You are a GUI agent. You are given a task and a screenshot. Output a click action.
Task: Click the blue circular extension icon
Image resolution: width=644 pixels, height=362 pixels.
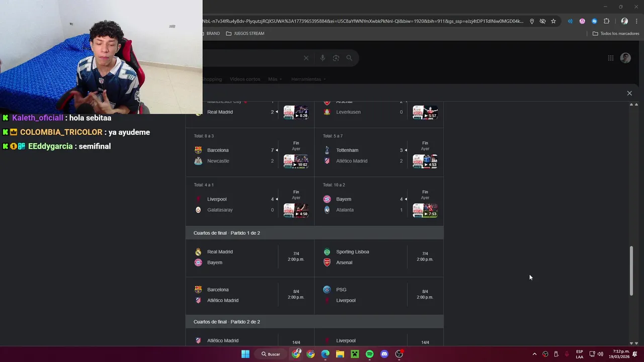(x=594, y=21)
